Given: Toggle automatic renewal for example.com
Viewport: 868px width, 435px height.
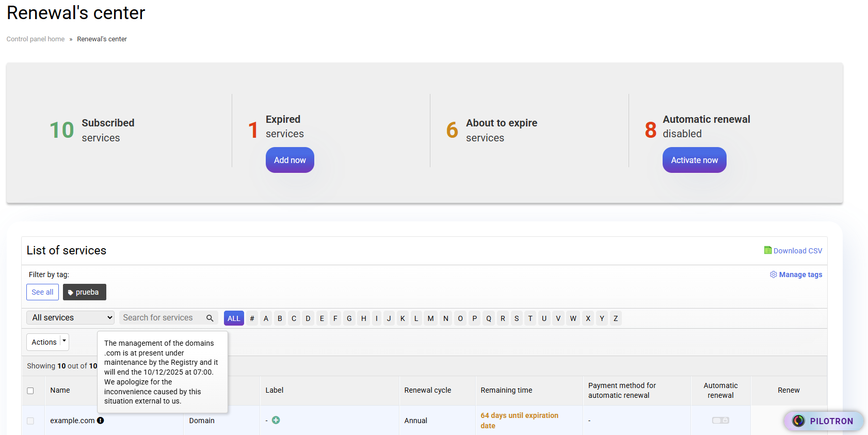Looking at the screenshot, I should [x=720, y=421].
